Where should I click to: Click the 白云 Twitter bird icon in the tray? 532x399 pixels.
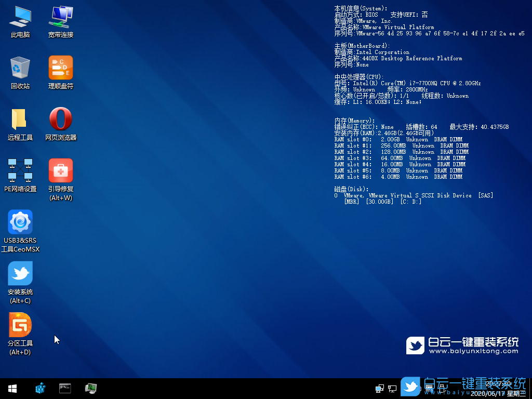pyautogui.click(x=411, y=387)
